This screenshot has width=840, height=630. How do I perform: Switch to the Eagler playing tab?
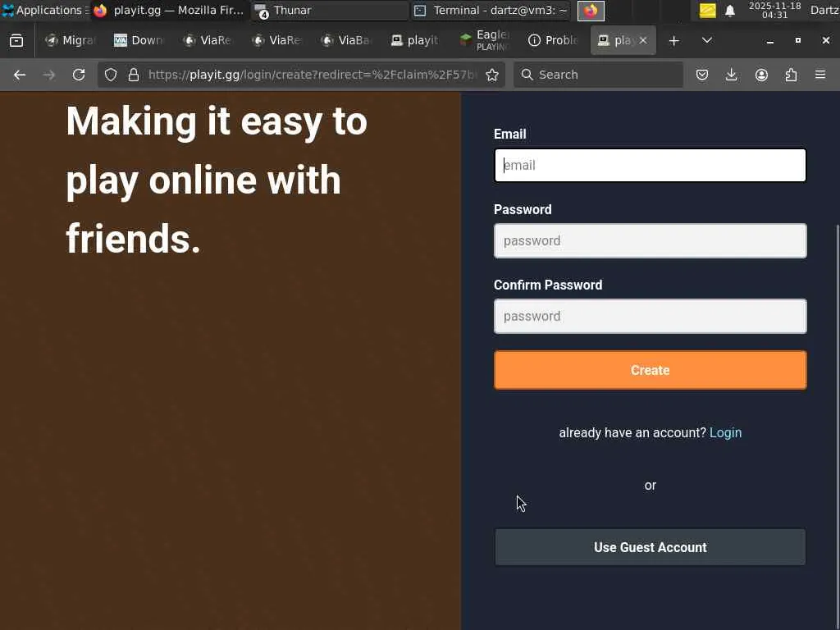tap(484, 41)
